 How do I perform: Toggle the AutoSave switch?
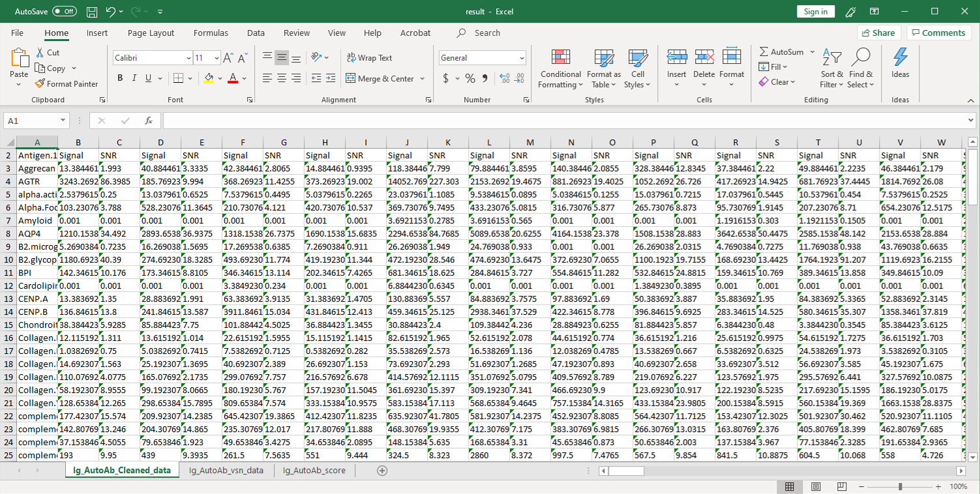(x=64, y=12)
